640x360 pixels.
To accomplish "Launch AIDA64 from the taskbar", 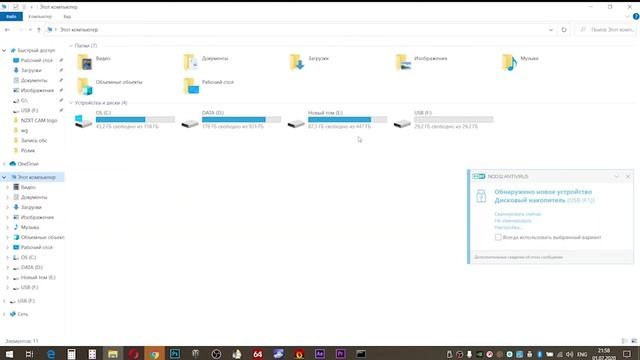I will coord(258,354).
